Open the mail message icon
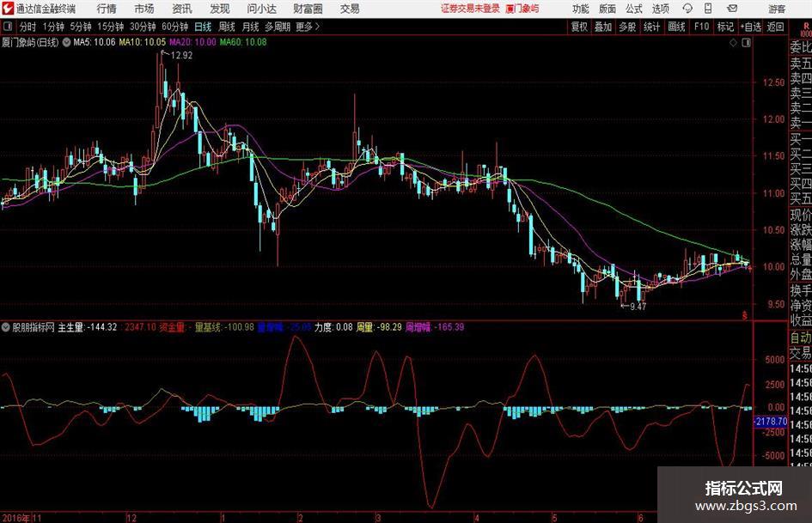 click(x=732, y=9)
